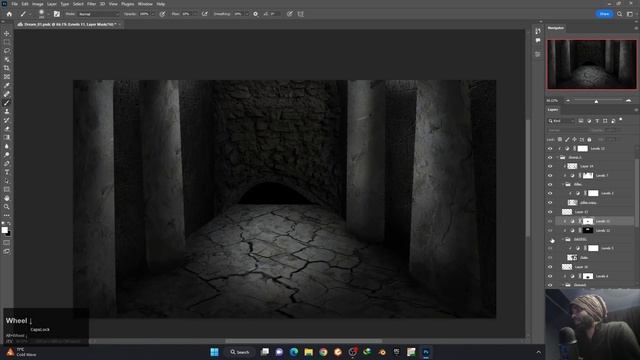Screen dimensions: 640x360
Task: Open Photoshop from the taskbar
Action: [426, 352]
